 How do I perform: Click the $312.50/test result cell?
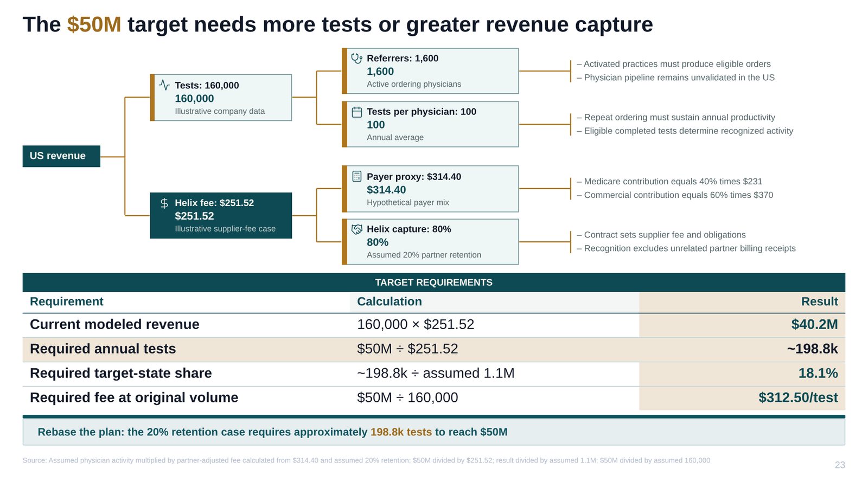(742, 398)
